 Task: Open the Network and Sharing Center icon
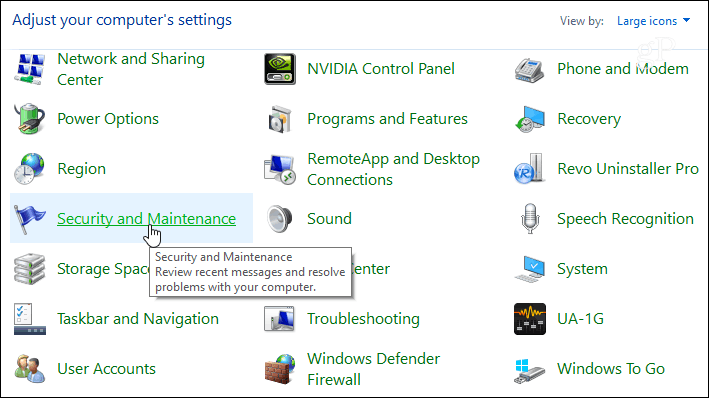[29, 69]
